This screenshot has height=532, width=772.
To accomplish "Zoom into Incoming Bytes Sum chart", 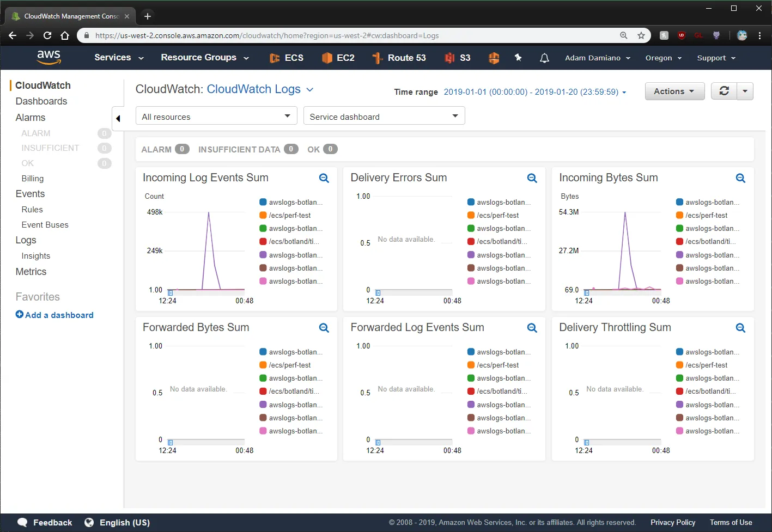I will pos(740,178).
